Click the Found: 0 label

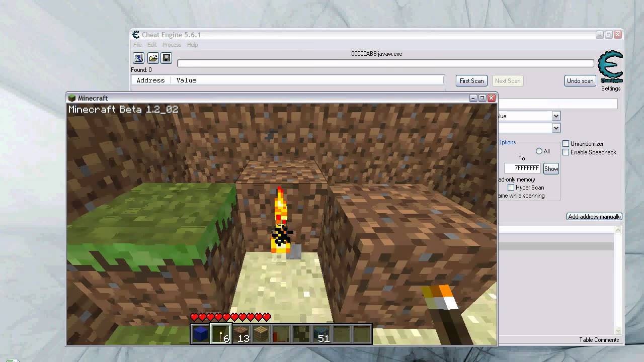point(141,70)
